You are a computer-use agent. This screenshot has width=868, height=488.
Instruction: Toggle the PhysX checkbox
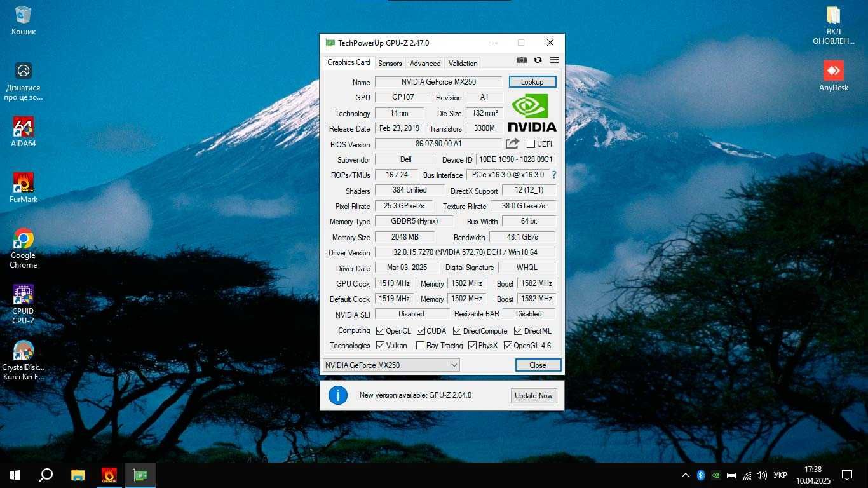[472, 346]
